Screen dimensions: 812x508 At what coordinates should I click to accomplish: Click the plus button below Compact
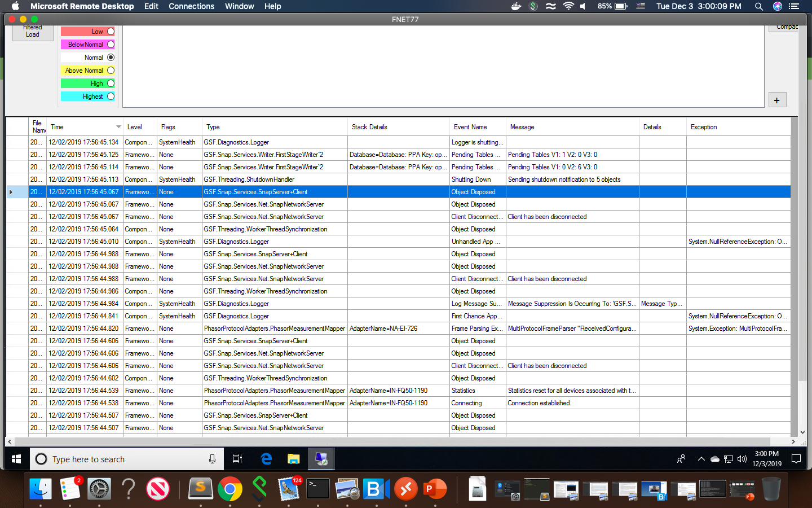pos(777,99)
